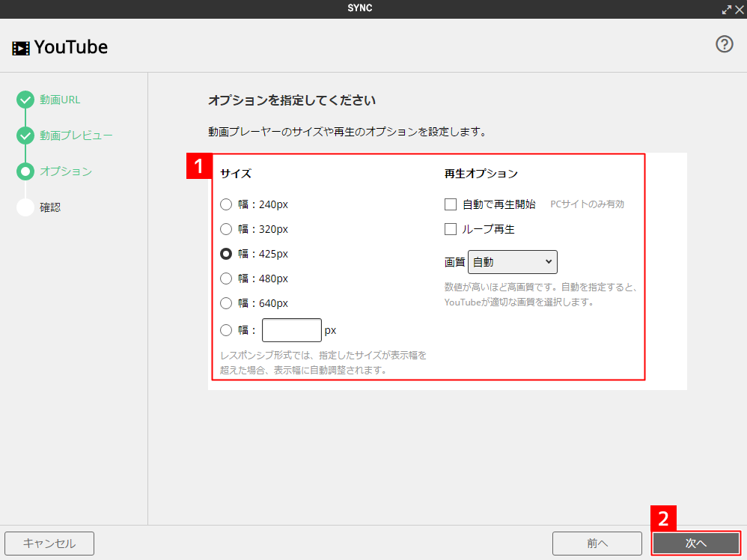Open the help question mark icon
The image size is (747, 560).
724,44
